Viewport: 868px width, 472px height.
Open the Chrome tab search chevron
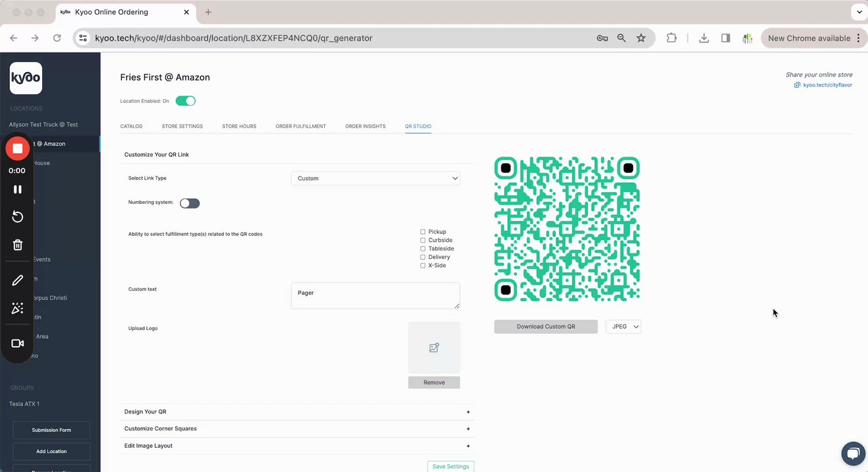[859, 12]
